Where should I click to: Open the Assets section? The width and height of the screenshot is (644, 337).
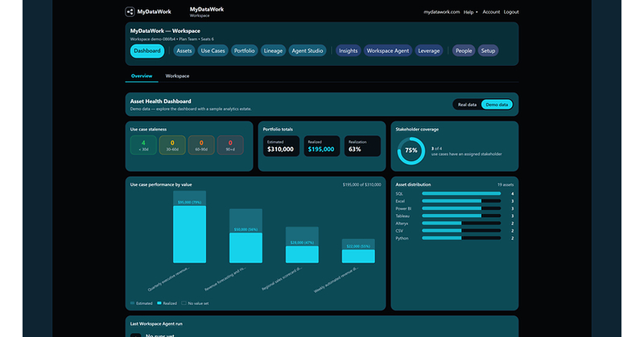(x=184, y=51)
